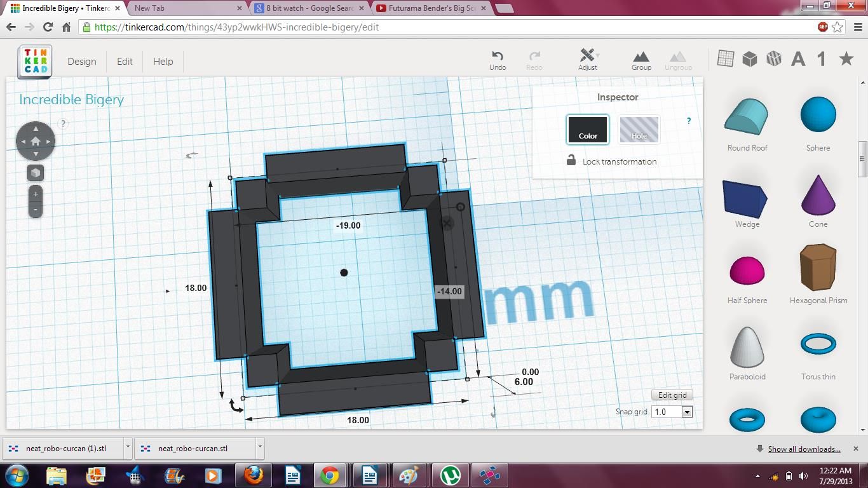The image size is (868, 488).
Task: Open the Numbers shape category
Action: tap(820, 58)
